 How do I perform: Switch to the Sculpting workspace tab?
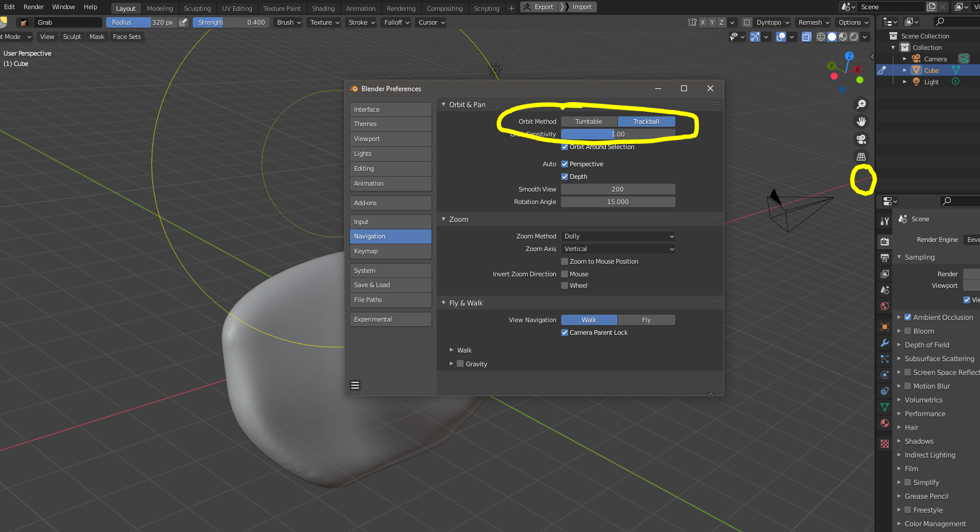(x=197, y=9)
